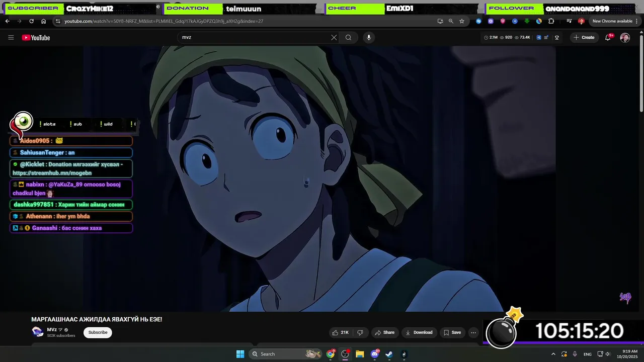Screen dimensions: 644x362
Task: Save the video to a playlist
Action: coord(452,332)
